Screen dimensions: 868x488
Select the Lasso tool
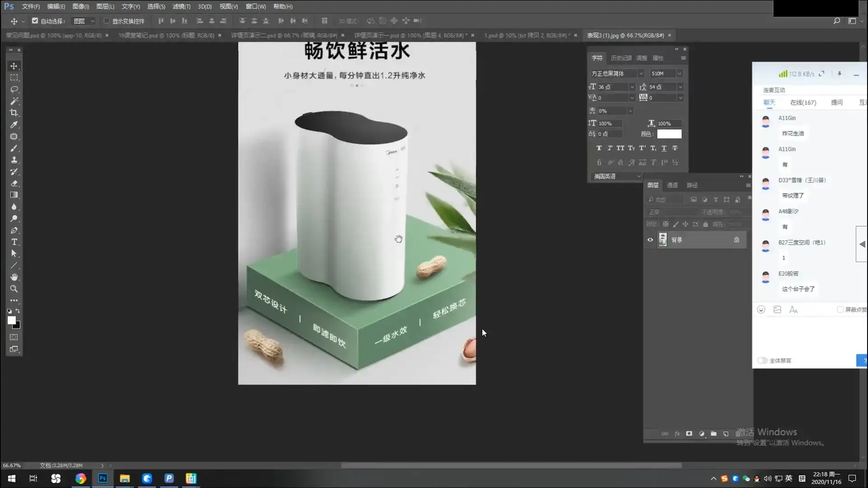click(x=14, y=89)
